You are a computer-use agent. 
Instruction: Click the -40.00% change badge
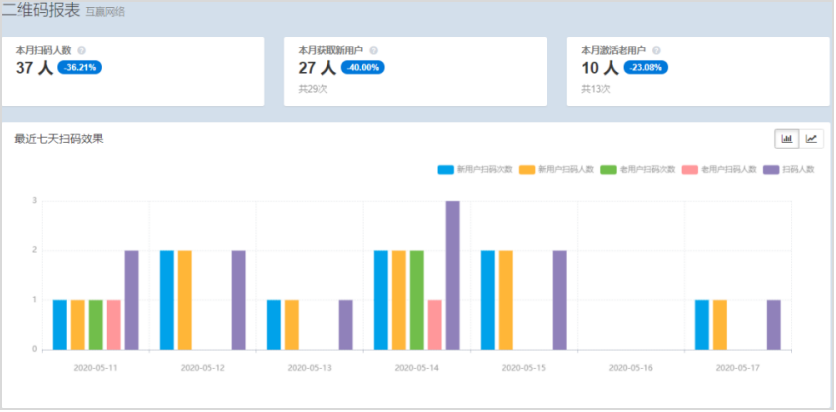click(x=362, y=68)
